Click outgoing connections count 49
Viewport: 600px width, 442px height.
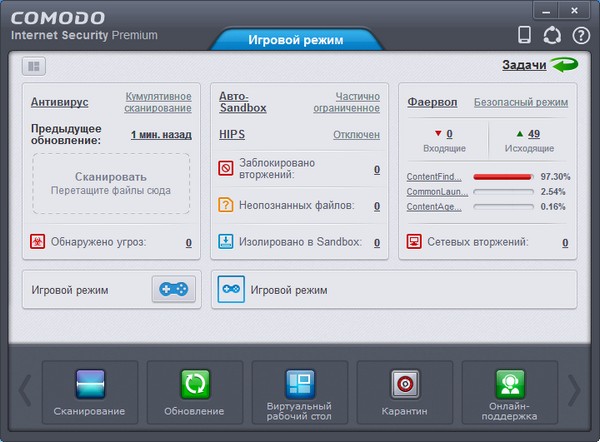[534, 134]
